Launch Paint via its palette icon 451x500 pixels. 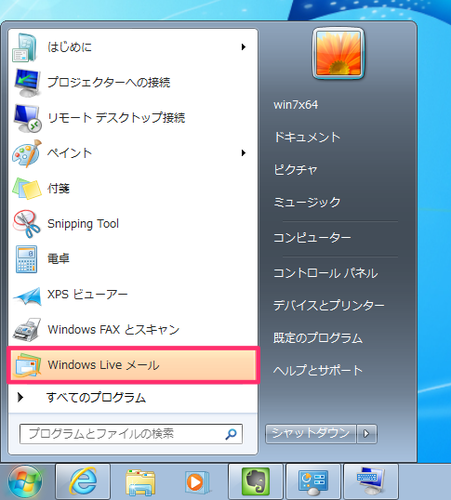(27, 153)
